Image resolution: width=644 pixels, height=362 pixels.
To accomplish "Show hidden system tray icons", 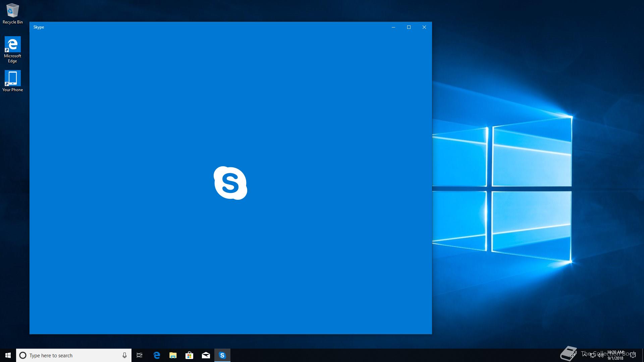I will [585, 355].
